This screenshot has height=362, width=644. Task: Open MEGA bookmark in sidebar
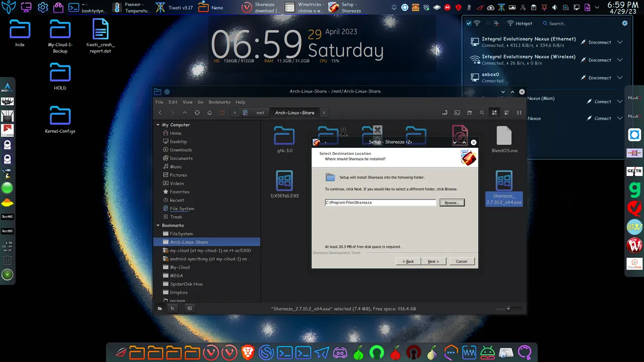pos(176,276)
